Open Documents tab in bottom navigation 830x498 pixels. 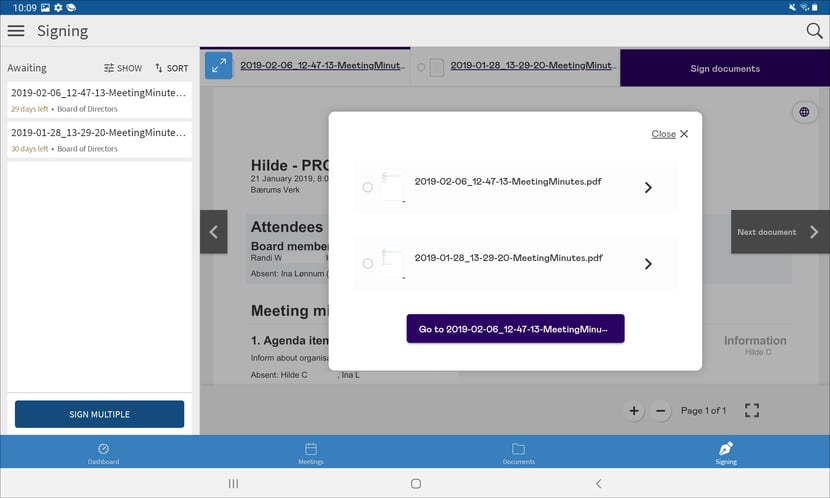pyautogui.click(x=518, y=453)
